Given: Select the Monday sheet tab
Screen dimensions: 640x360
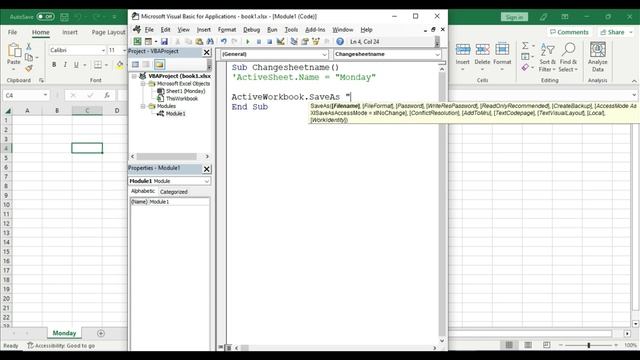Looking at the screenshot, I should coord(64,333).
